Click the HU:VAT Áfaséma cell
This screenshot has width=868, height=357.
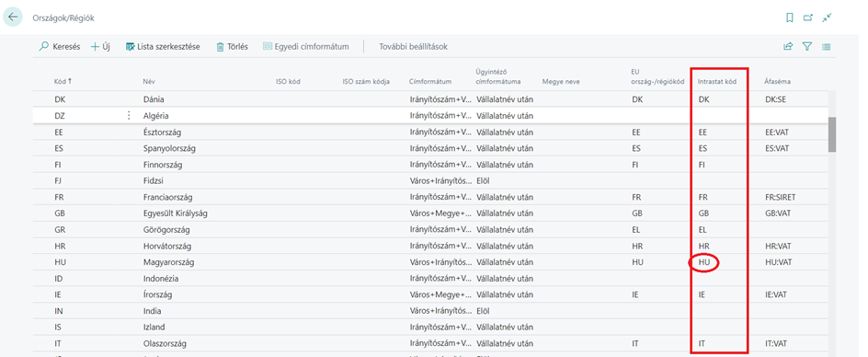778,262
